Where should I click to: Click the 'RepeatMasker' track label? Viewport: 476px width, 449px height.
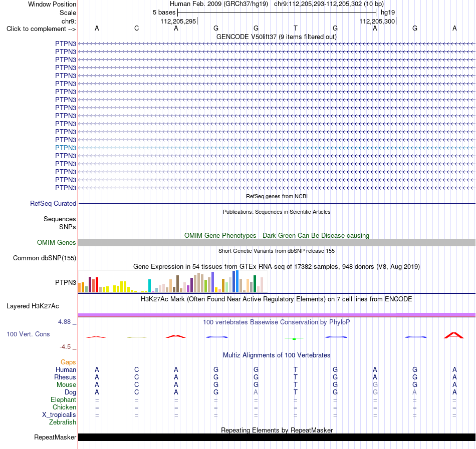pyautogui.click(x=55, y=437)
